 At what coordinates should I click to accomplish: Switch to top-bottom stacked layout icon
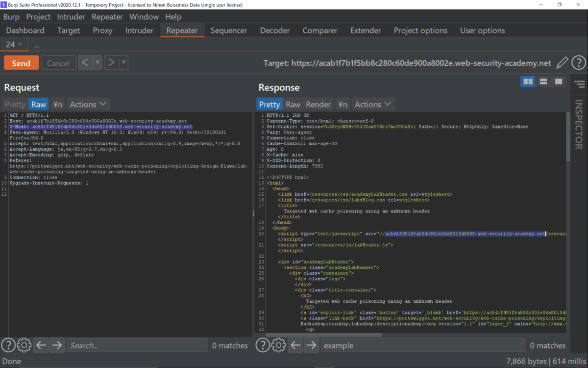pyautogui.click(x=543, y=81)
